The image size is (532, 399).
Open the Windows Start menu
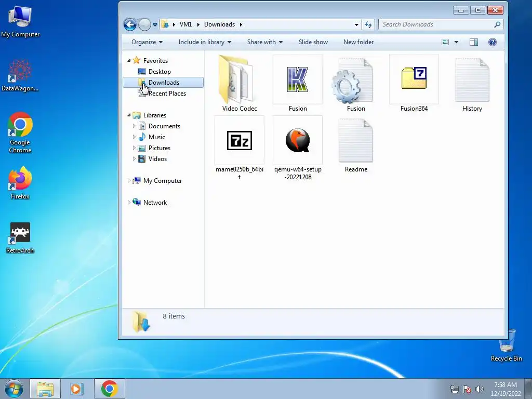[14, 389]
